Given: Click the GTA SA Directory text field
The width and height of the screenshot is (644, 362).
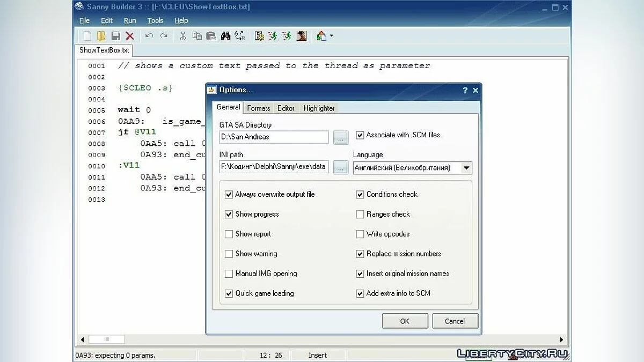Looking at the screenshot, I should (274, 137).
